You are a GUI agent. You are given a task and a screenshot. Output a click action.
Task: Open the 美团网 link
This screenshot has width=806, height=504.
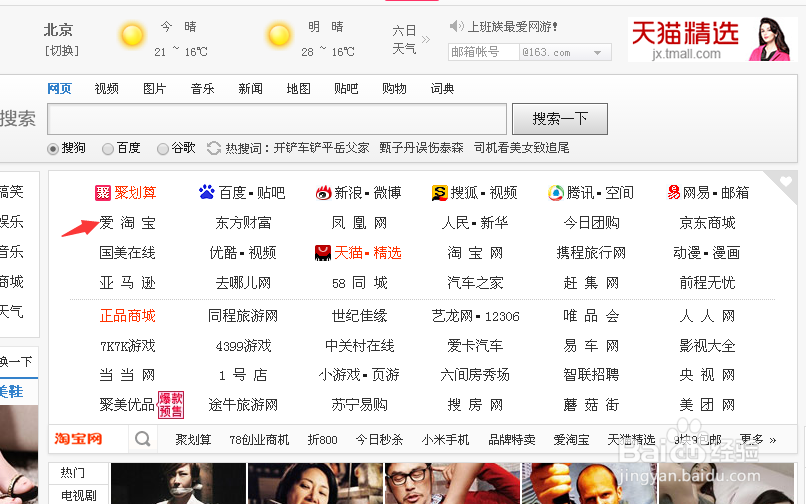707,405
